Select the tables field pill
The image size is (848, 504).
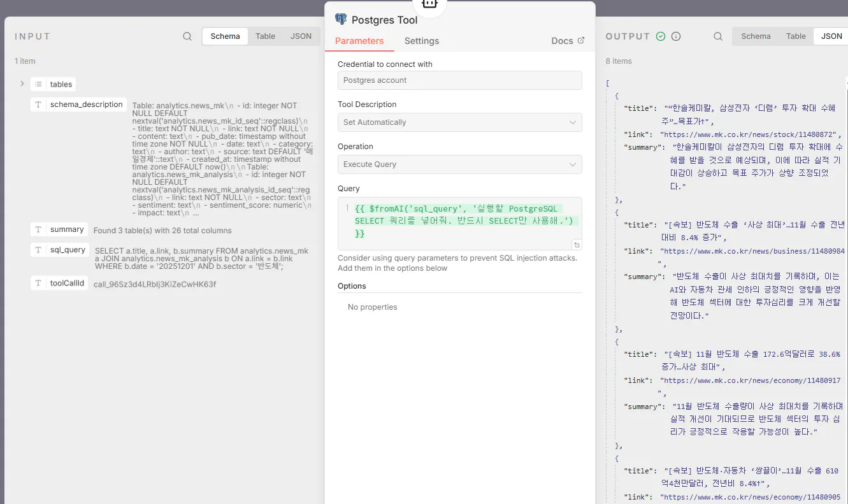pos(54,84)
